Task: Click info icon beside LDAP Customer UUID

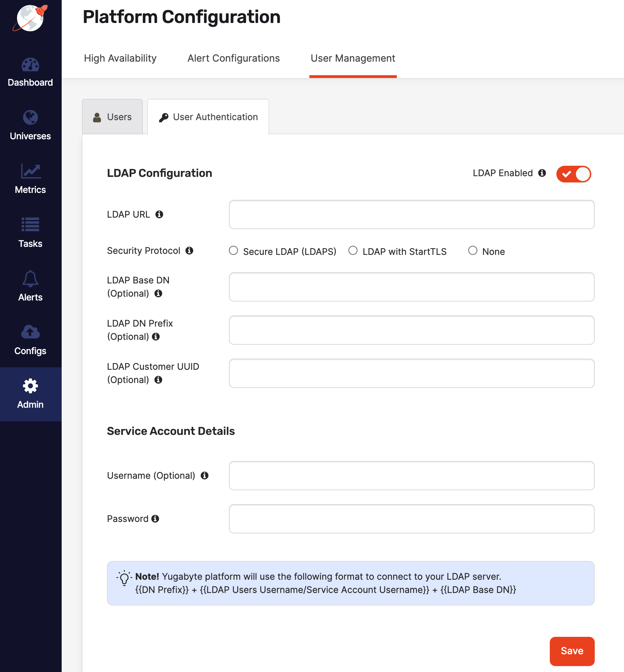Action: tap(158, 380)
